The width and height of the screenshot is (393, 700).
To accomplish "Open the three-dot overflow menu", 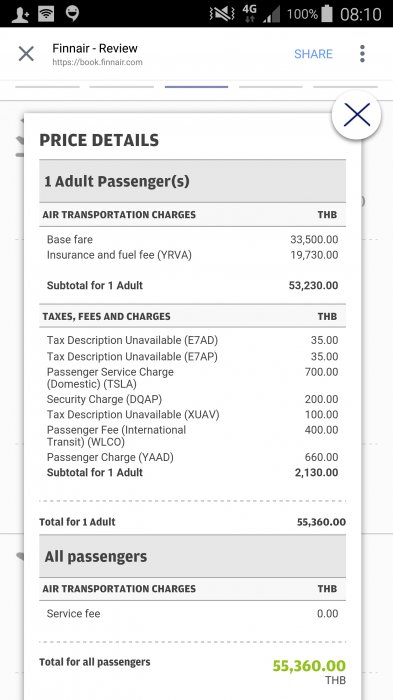I will 362,54.
